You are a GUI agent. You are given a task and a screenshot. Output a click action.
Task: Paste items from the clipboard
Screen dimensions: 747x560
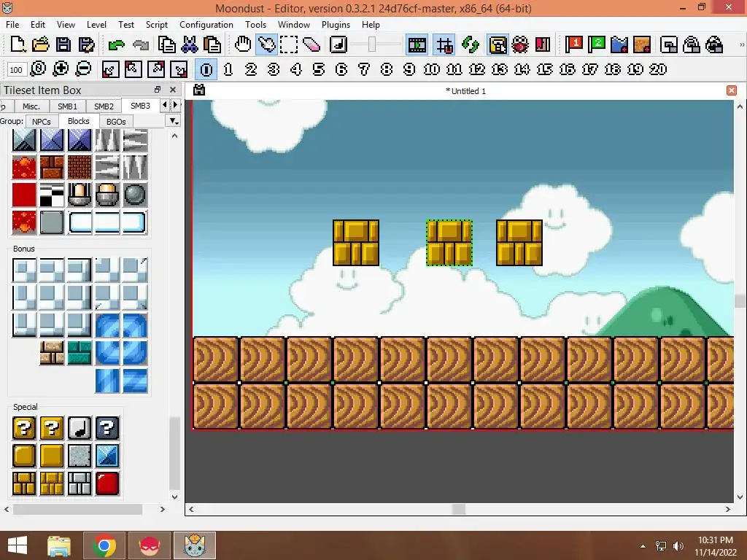(212, 44)
